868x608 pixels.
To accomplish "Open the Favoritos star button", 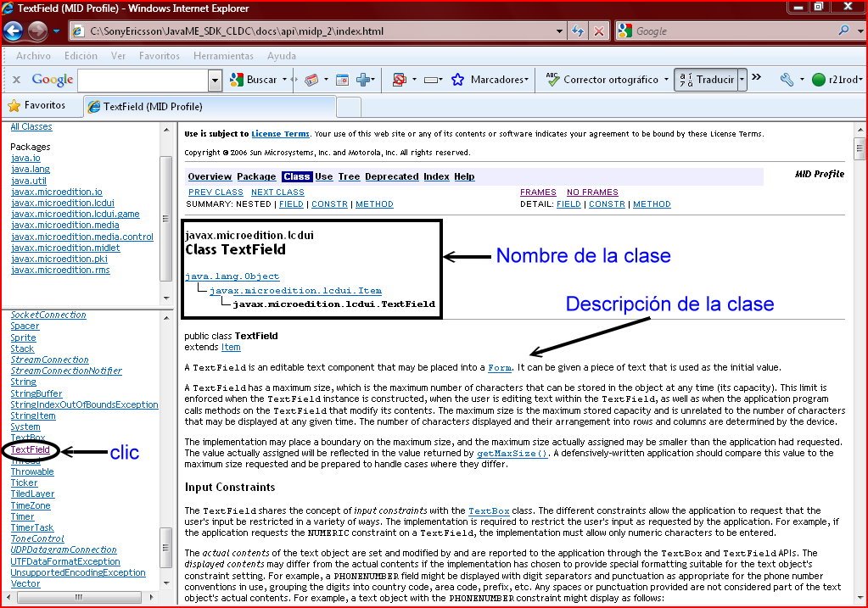I will click(x=36, y=105).
